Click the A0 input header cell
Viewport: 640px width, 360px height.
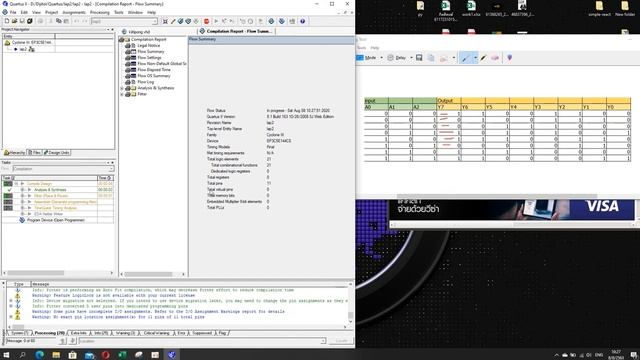(376, 107)
